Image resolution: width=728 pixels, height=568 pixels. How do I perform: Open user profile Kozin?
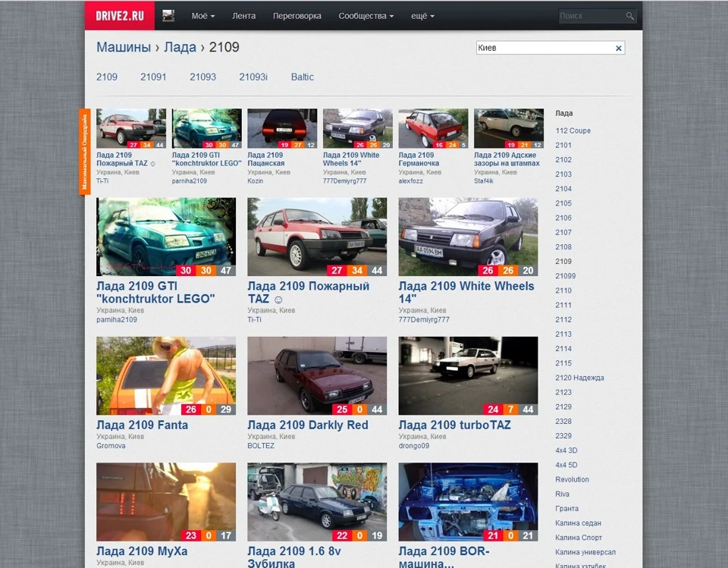tap(256, 181)
